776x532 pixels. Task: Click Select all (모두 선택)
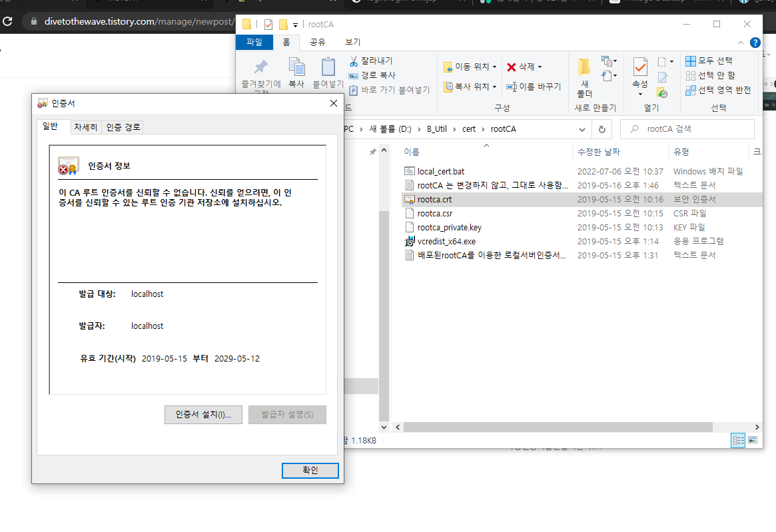(x=709, y=61)
